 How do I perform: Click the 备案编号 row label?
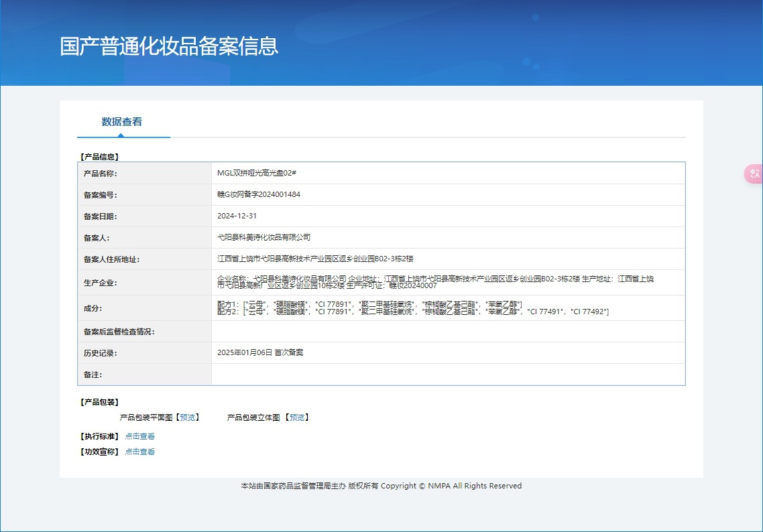point(101,195)
